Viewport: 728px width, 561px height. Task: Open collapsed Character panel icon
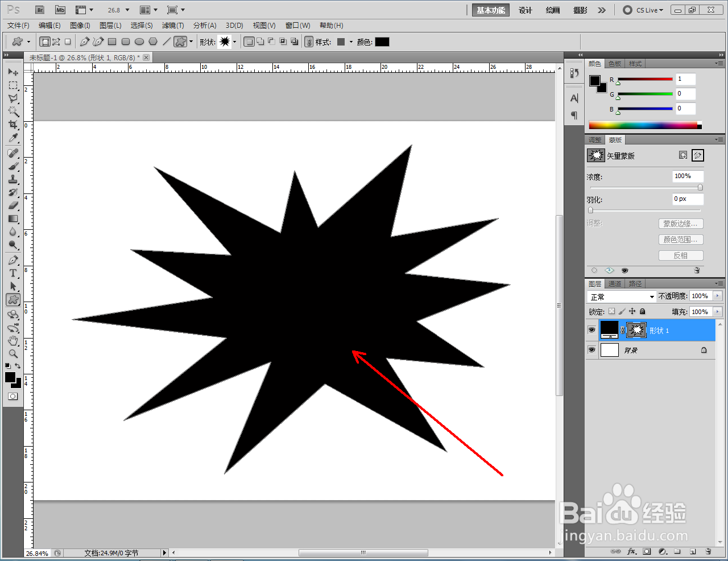(x=574, y=98)
